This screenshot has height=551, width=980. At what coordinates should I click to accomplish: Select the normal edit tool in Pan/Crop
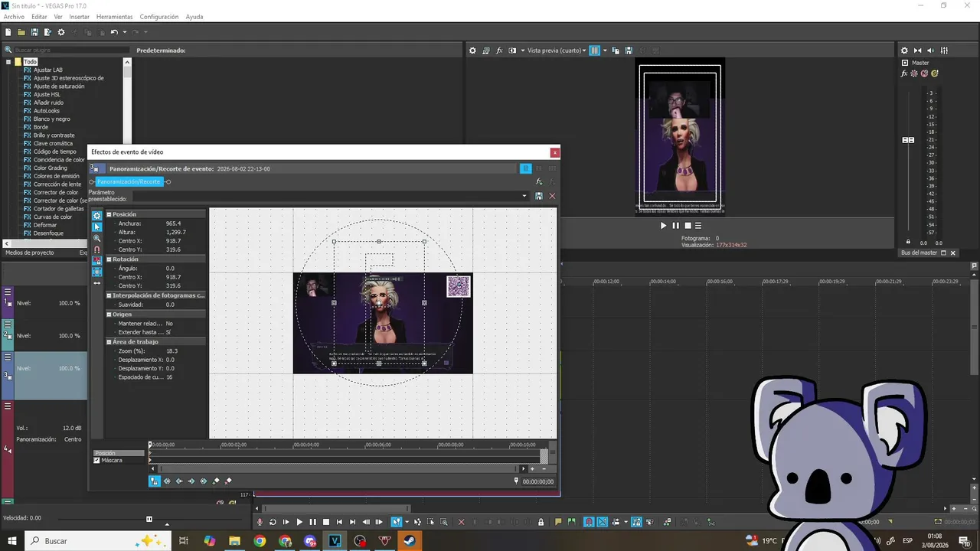point(97,227)
